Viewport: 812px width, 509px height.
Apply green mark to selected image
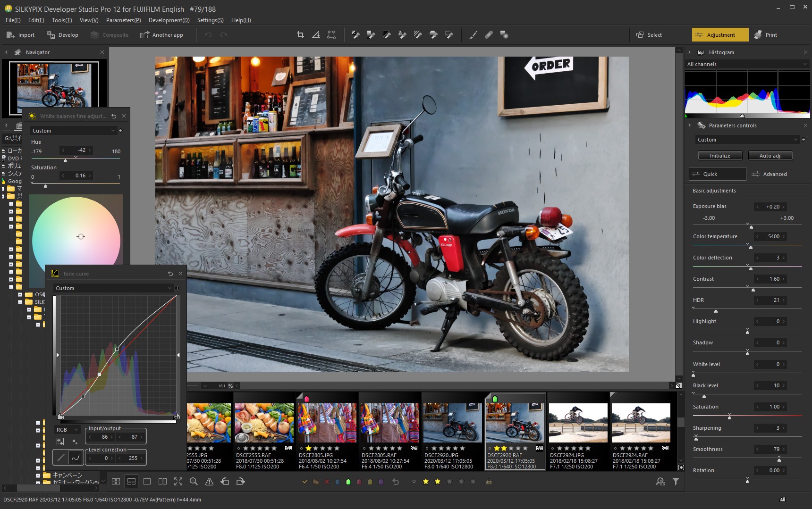pyautogui.click(x=348, y=482)
